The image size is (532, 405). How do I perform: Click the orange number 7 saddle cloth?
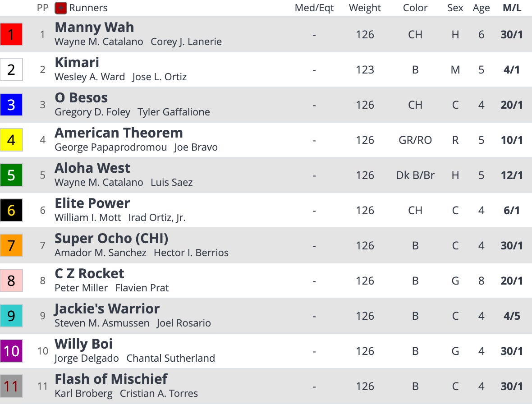[11, 245]
